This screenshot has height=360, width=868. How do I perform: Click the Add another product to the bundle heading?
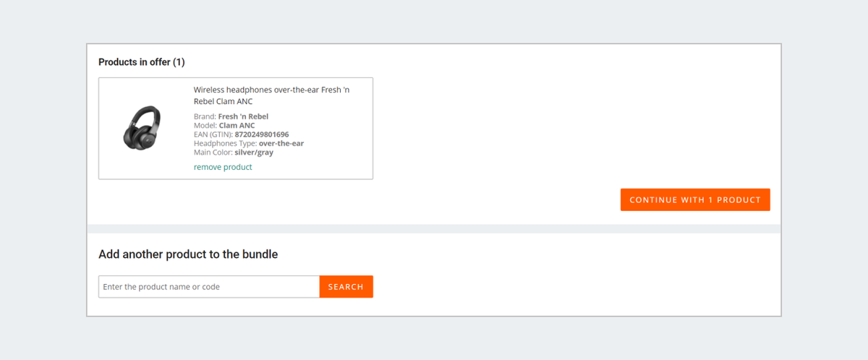click(188, 254)
